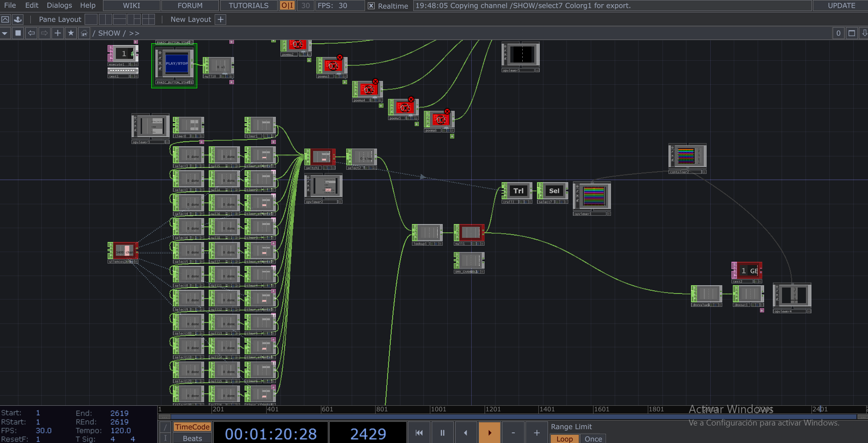Click the frame number 2429 field
Image resolution: width=868 pixels, height=443 pixels.
coord(368,433)
